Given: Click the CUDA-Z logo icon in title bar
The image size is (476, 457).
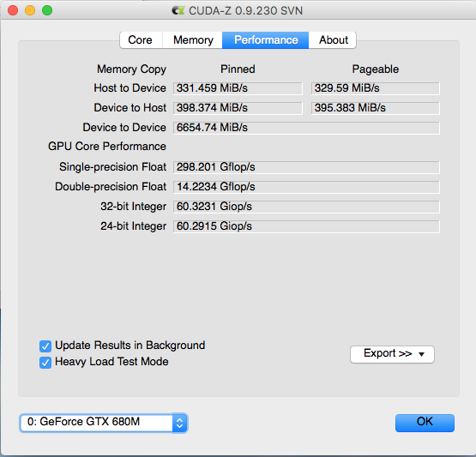Looking at the screenshot, I should (x=178, y=11).
